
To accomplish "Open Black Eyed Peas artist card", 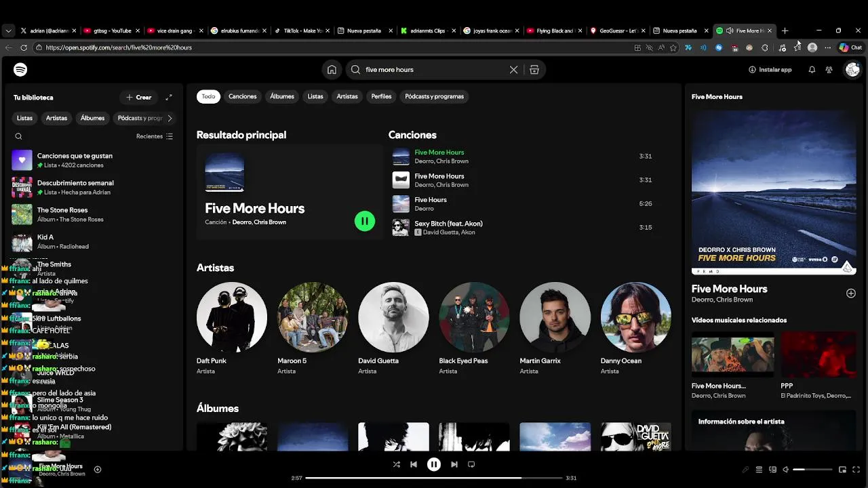I will tap(474, 329).
